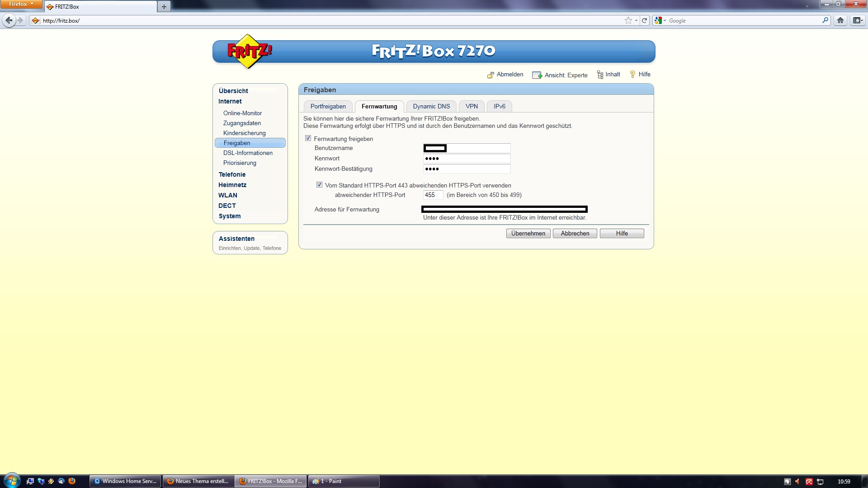
Task: Switch to the Portfreigaben tab
Action: pyautogui.click(x=328, y=106)
